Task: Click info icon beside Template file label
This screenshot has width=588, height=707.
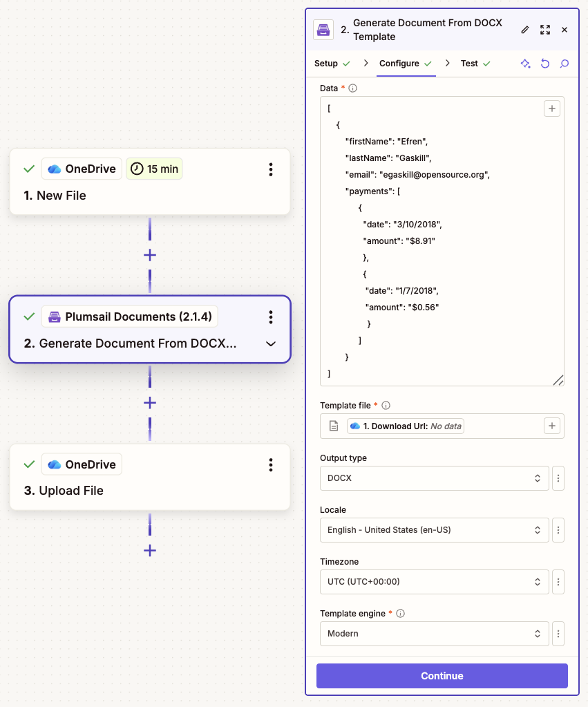Action: point(386,406)
